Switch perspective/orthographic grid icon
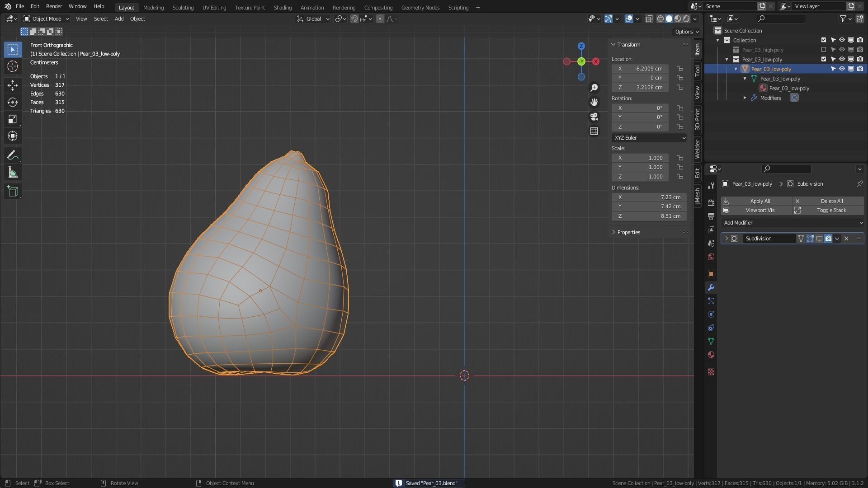 (594, 131)
